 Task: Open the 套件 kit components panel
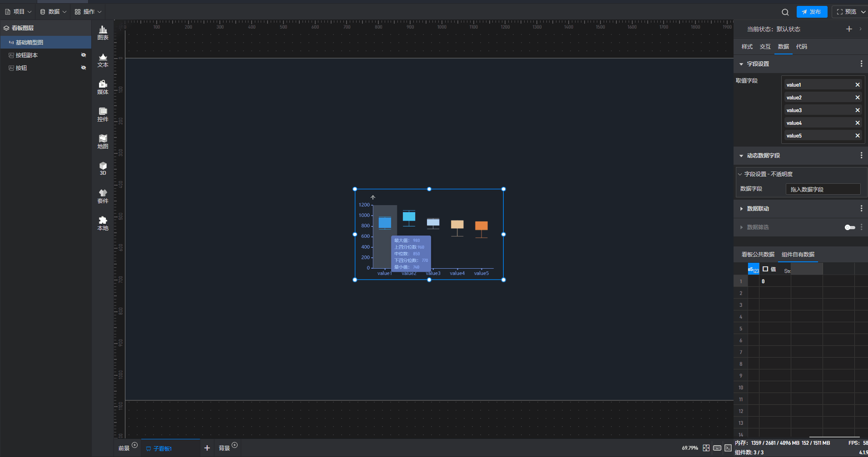pyautogui.click(x=103, y=196)
